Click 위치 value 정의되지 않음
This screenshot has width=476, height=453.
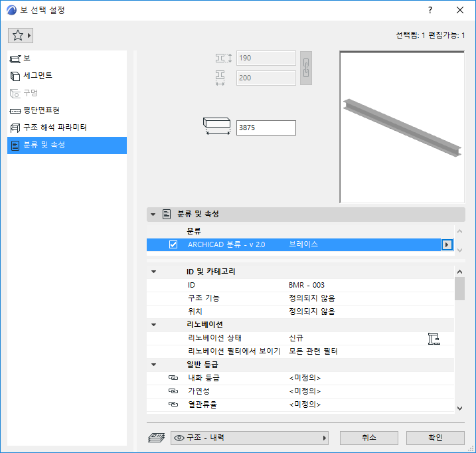point(312,312)
